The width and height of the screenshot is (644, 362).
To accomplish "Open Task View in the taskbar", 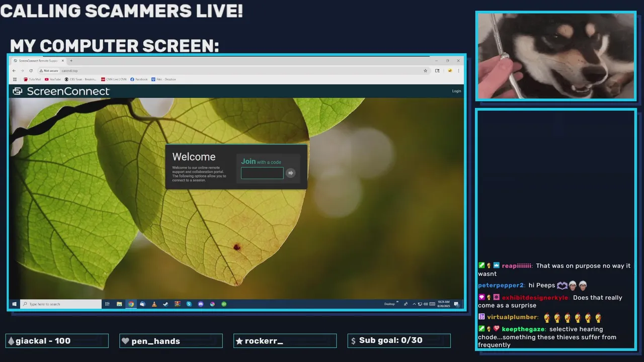I will [107, 304].
